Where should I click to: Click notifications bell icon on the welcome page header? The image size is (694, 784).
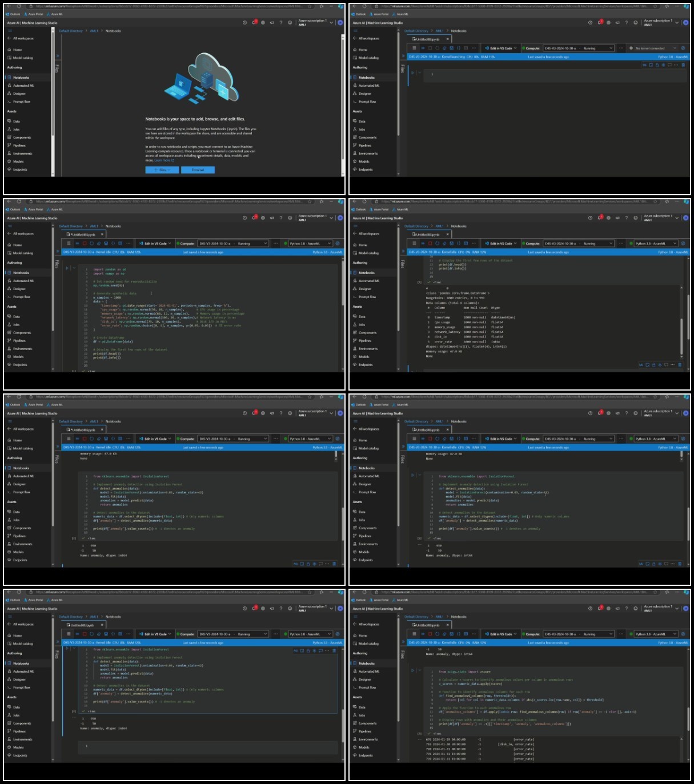[x=254, y=22]
